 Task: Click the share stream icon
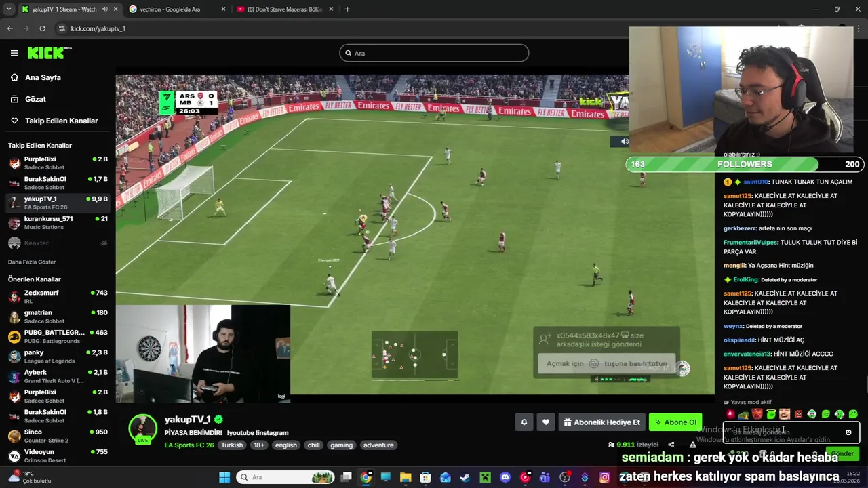point(671,445)
